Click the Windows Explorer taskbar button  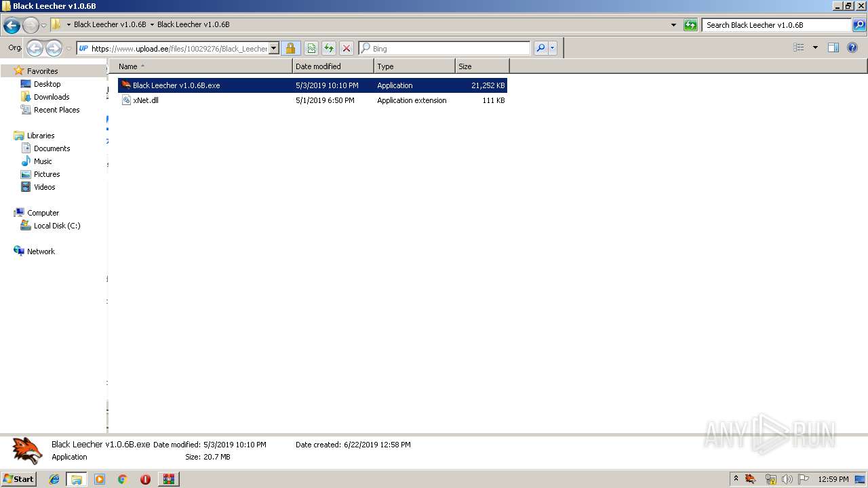point(77,479)
